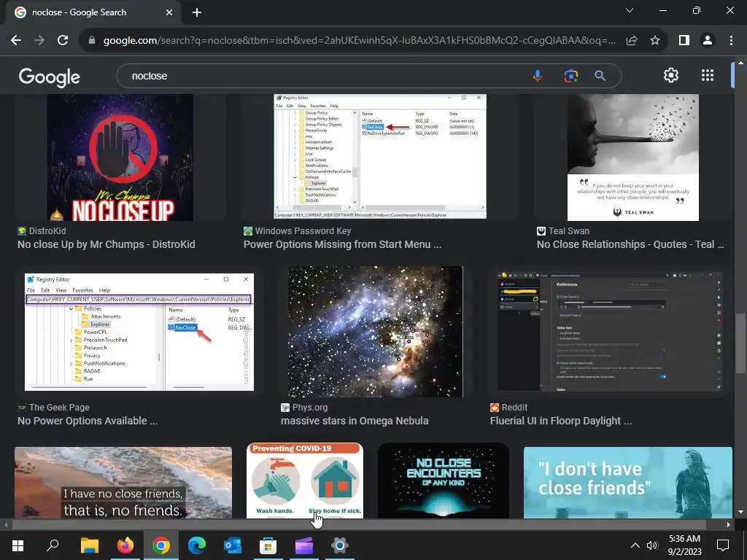747x560 pixels.
Task: Start voice search with the microphone icon
Action: pos(538,76)
